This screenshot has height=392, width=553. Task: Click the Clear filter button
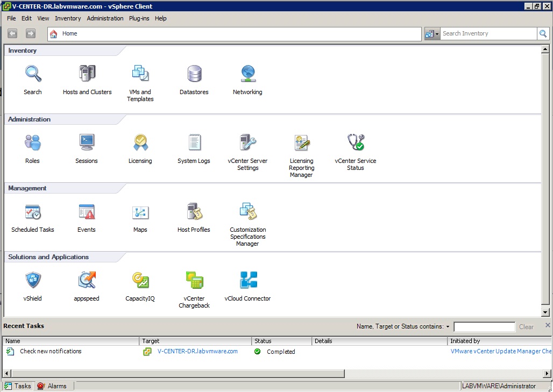pos(526,327)
